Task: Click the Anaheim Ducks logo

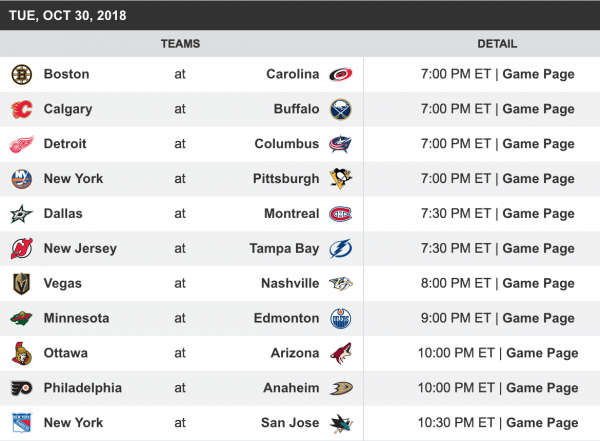Action: coord(341,388)
